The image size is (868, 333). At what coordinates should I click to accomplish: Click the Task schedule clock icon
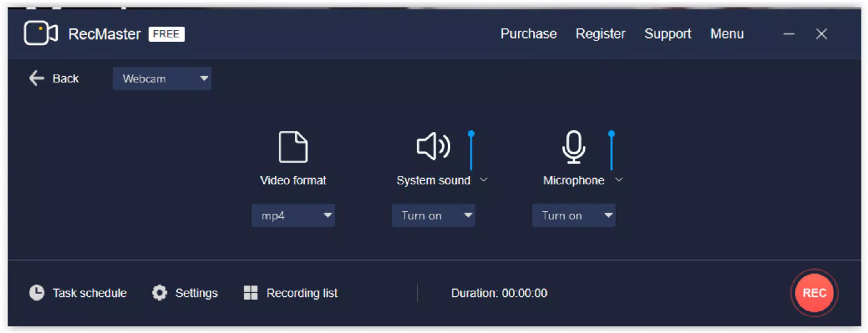tap(37, 293)
